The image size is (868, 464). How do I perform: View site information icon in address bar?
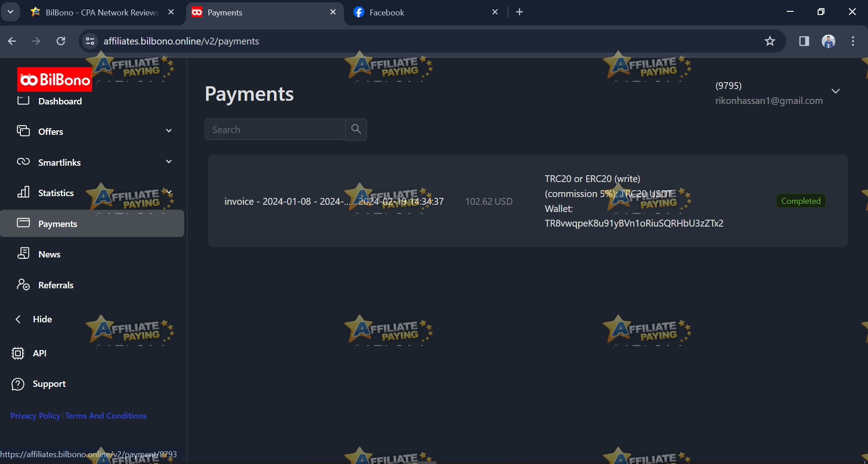coord(90,41)
